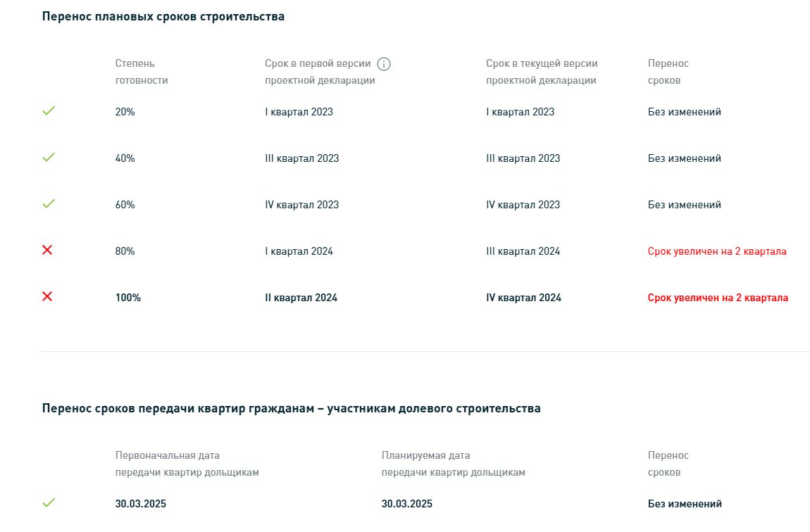This screenshot has height=532, width=810.
Task: Click the red cross in the 80% row
Action: [x=47, y=250]
